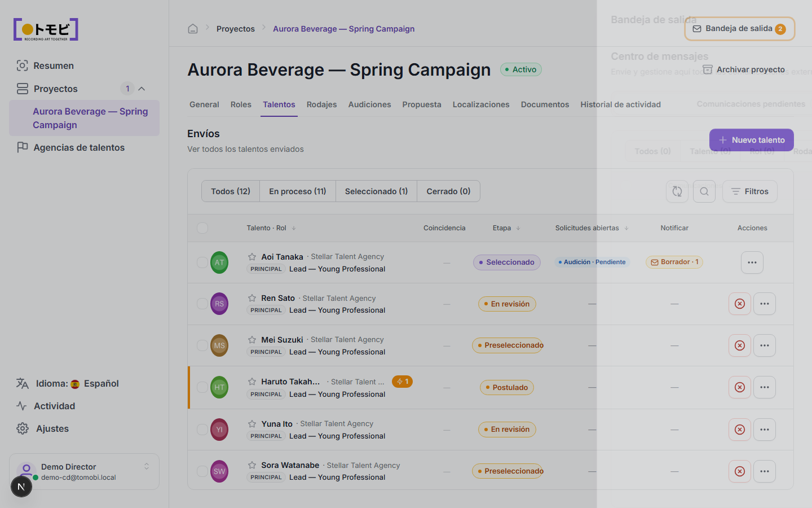812x508 pixels.
Task: Click the orange alert badge on Haruto's row
Action: pyautogui.click(x=402, y=382)
